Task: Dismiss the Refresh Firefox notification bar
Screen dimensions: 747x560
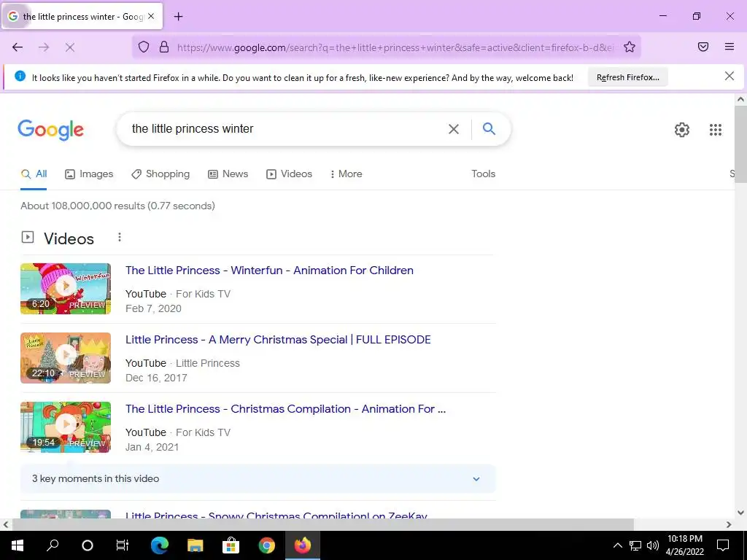Action: pyautogui.click(x=729, y=76)
